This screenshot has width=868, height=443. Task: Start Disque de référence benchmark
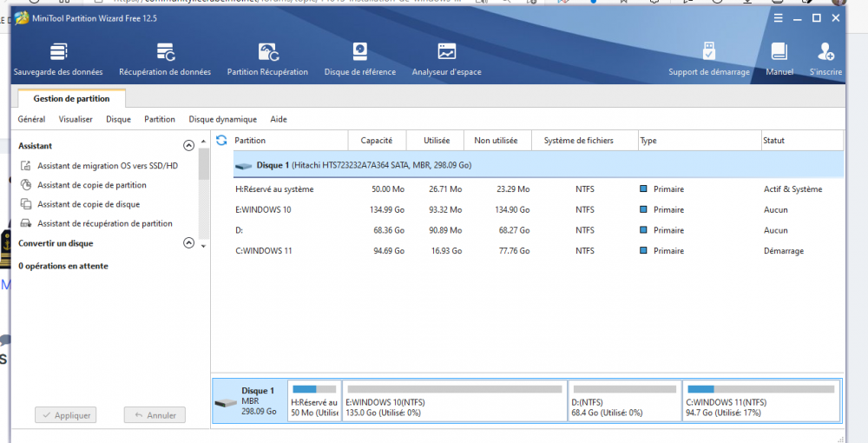(x=359, y=59)
